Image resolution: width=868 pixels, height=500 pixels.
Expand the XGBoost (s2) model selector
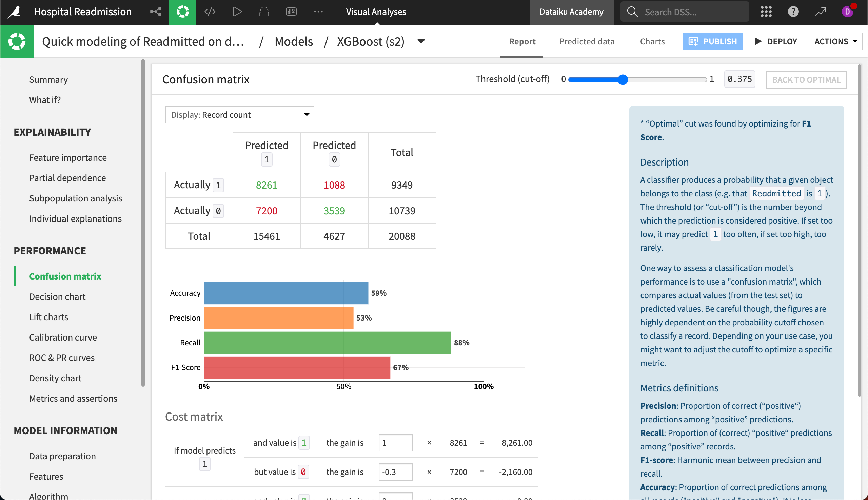[x=421, y=41]
